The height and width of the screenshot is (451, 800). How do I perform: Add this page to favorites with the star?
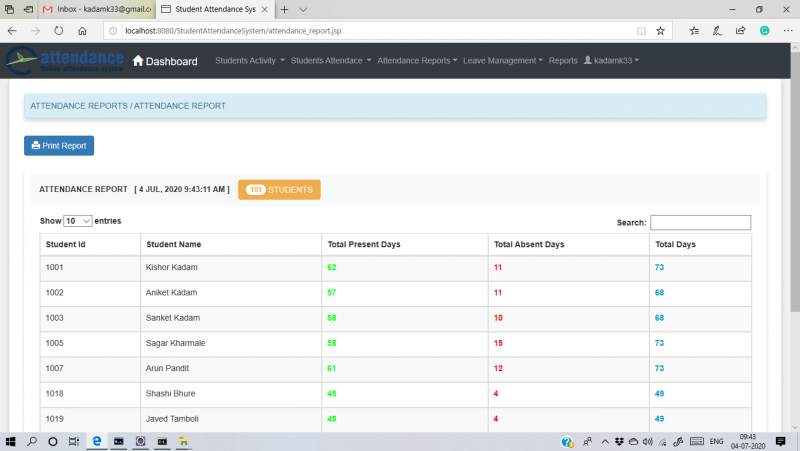point(660,31)
